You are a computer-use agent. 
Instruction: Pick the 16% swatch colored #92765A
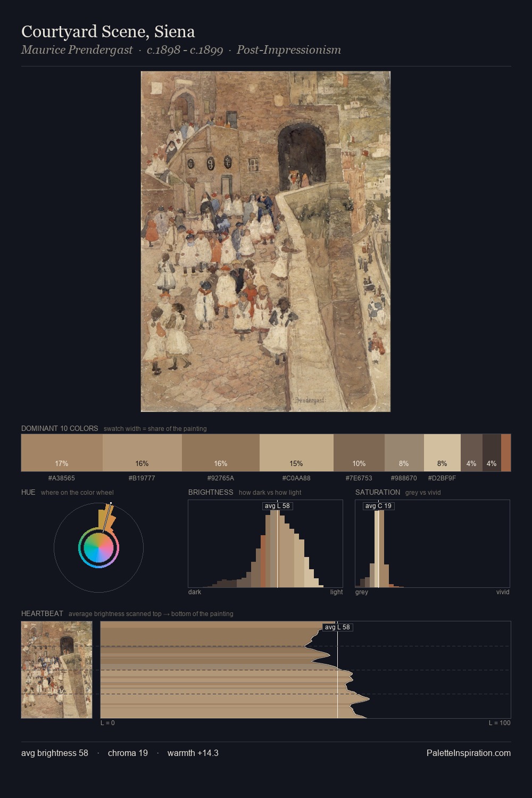(x=221, y=453)
